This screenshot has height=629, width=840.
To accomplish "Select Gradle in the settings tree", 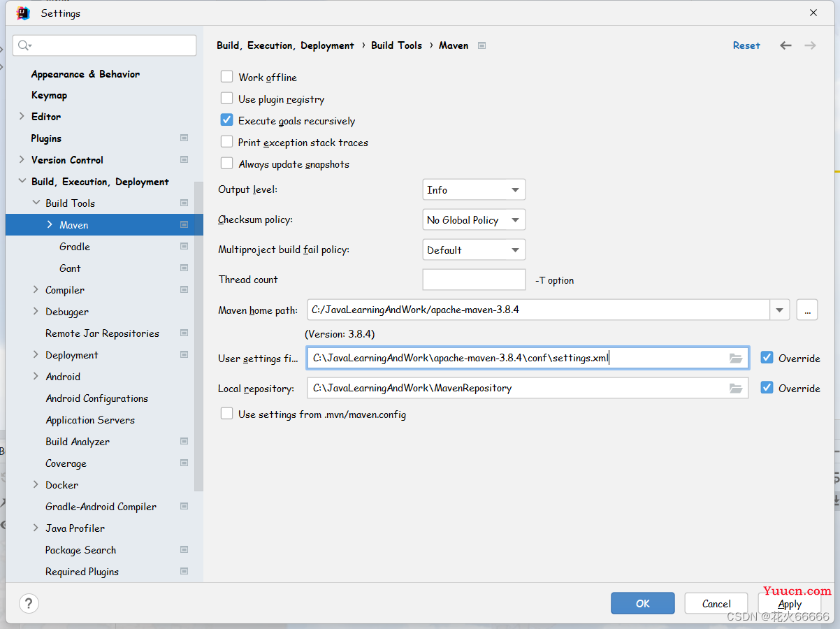I will tap(75, 247).
